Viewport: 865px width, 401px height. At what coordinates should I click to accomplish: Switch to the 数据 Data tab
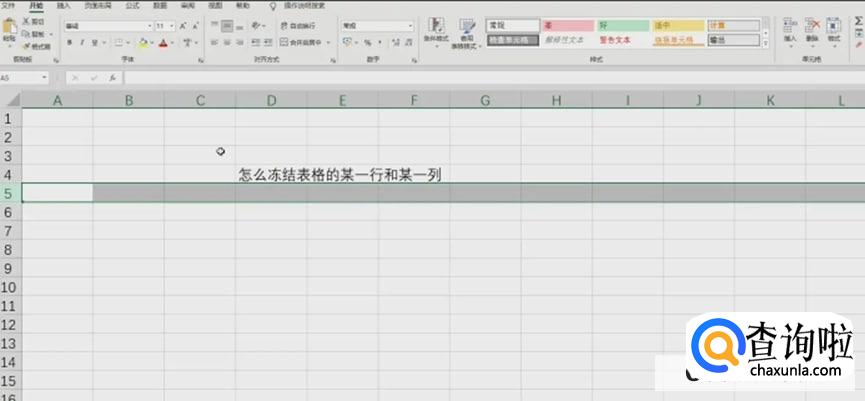[x=160, y=6]
